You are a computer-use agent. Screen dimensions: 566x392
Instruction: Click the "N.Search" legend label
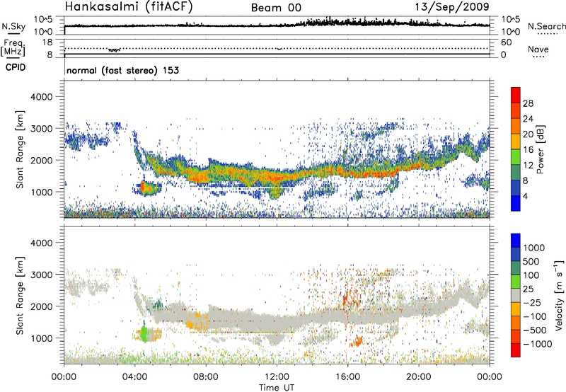coord(546,26)
